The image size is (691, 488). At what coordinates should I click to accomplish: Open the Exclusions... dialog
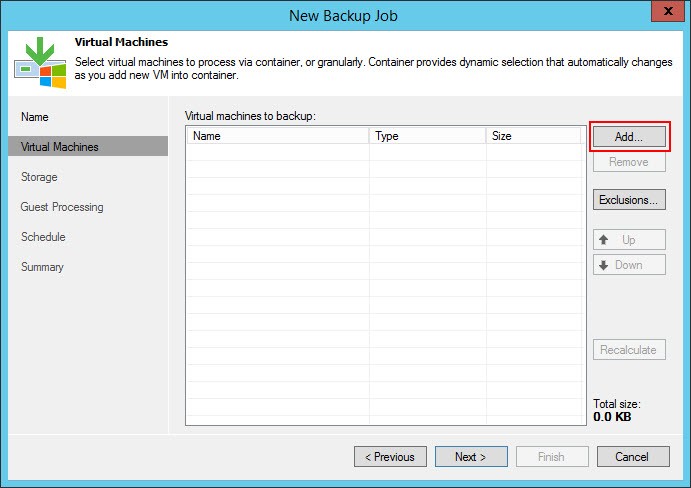629,200
